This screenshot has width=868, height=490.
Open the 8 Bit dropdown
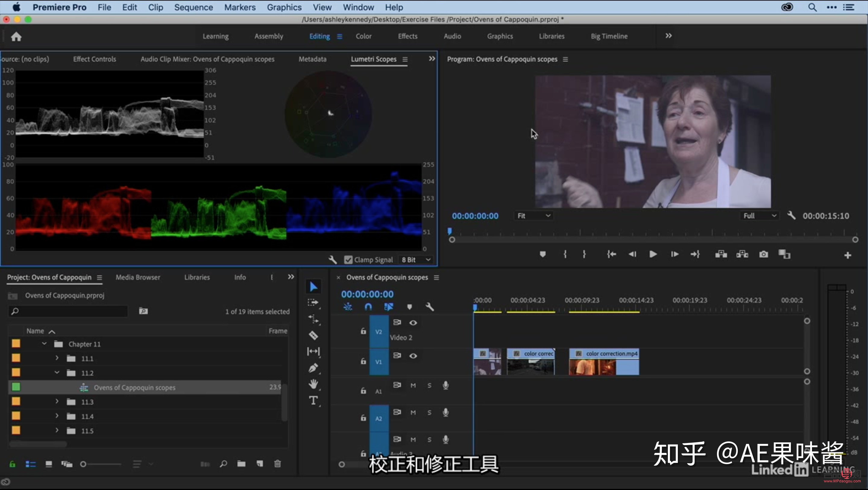click(416, 259)
